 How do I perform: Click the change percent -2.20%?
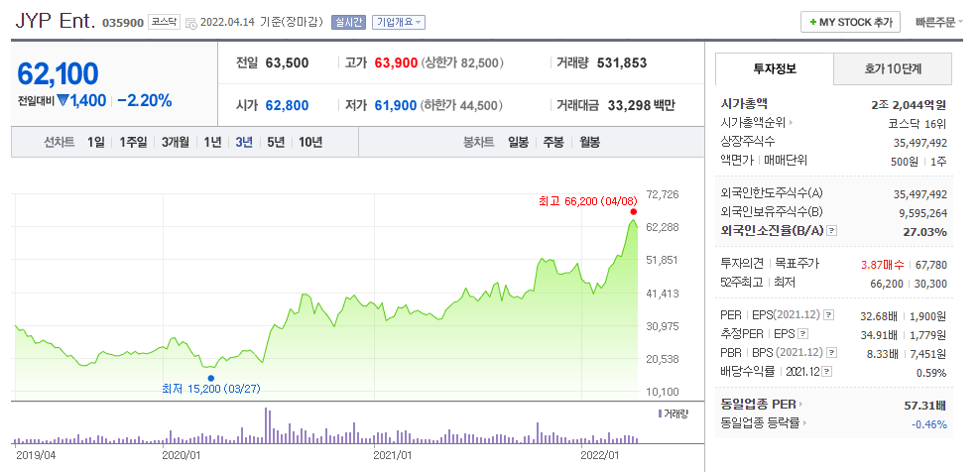pyautogui.click(x=145, y=100)
